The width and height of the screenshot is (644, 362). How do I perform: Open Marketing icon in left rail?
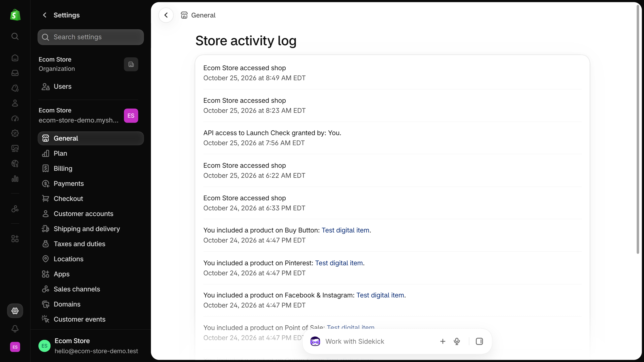click(x=15, y=118)
